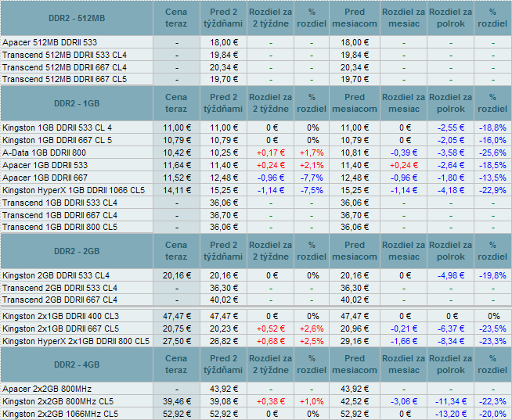Click Kingston 2x2GB 1066MHz CL5 product name
The width and height of the screenshot is (512, 420).
60,414
